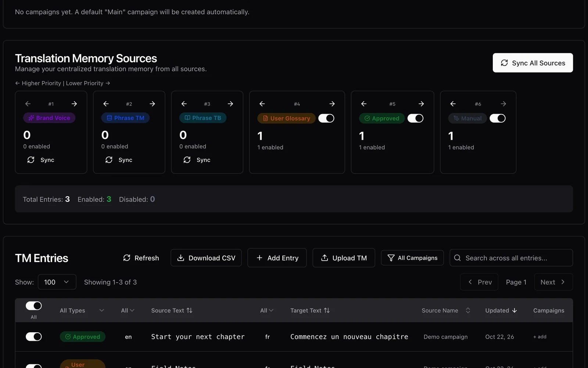Raise priority of Manual source card
This screenshot has height=368, width=588.
pos(453,104)
